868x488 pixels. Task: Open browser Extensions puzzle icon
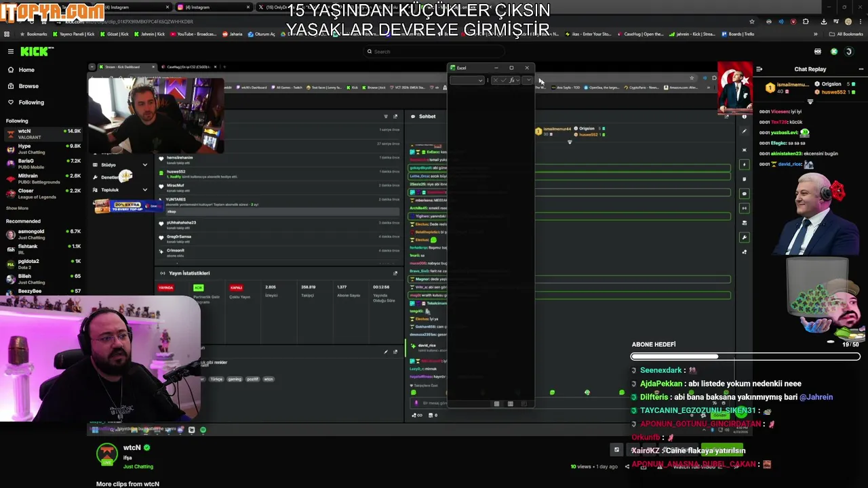coord(806,22)
